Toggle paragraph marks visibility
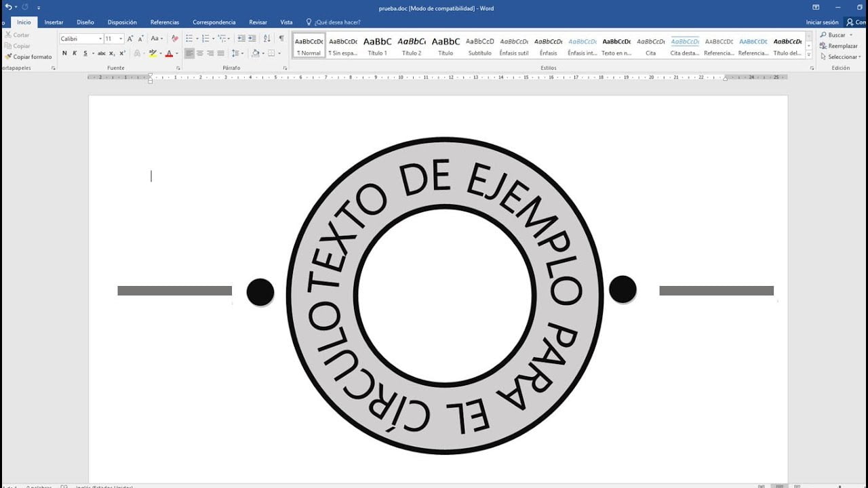 (281, 38)
